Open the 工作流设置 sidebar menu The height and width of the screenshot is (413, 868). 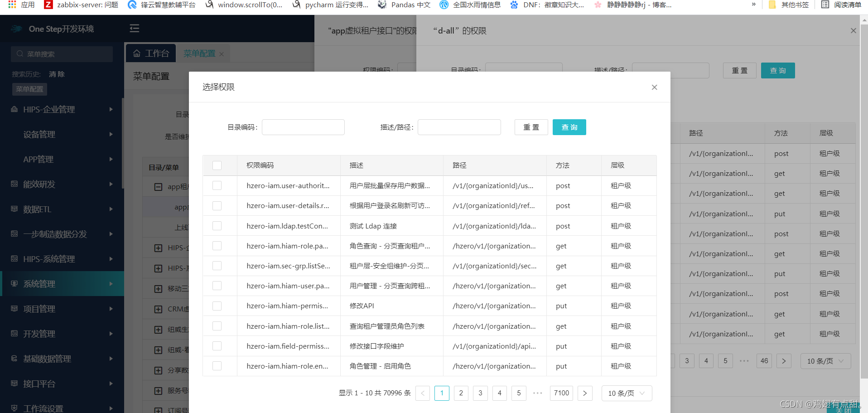pyautogui.click(x=62, y=408)
